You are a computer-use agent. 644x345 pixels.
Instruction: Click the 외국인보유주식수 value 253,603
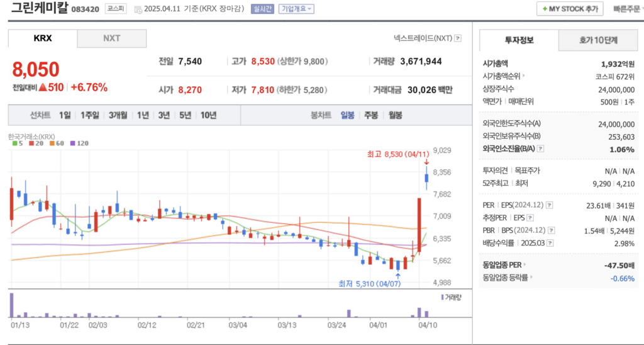click(621, 137)
